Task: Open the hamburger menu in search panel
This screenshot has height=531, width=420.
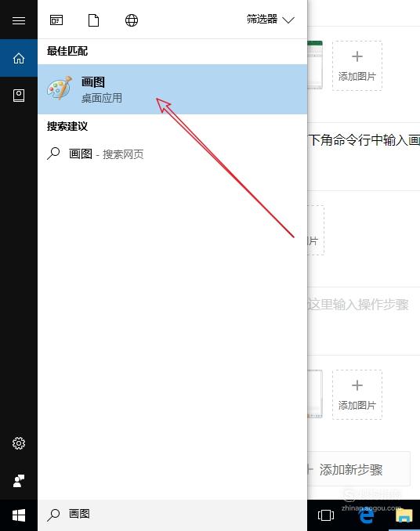Action: (x=19, y=20)
